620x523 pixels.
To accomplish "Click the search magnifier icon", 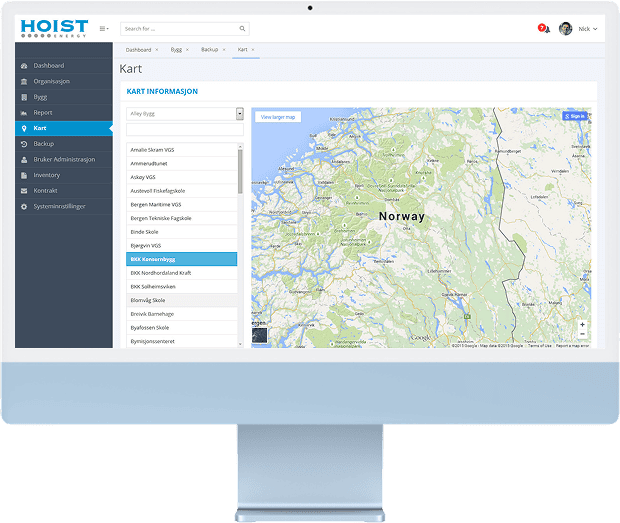I will [x=242, y=29].
